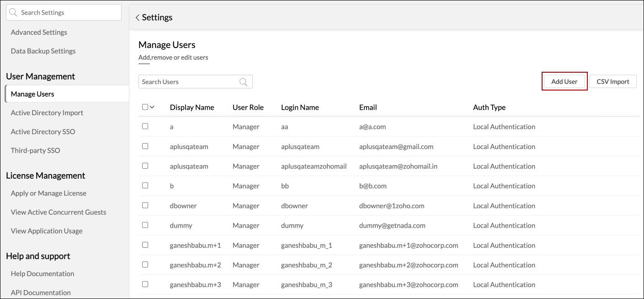This screenshot has width=644, height=299.
Task: Tick the checkbox for ganeshbabu.m+1
Action: (145, 245)
